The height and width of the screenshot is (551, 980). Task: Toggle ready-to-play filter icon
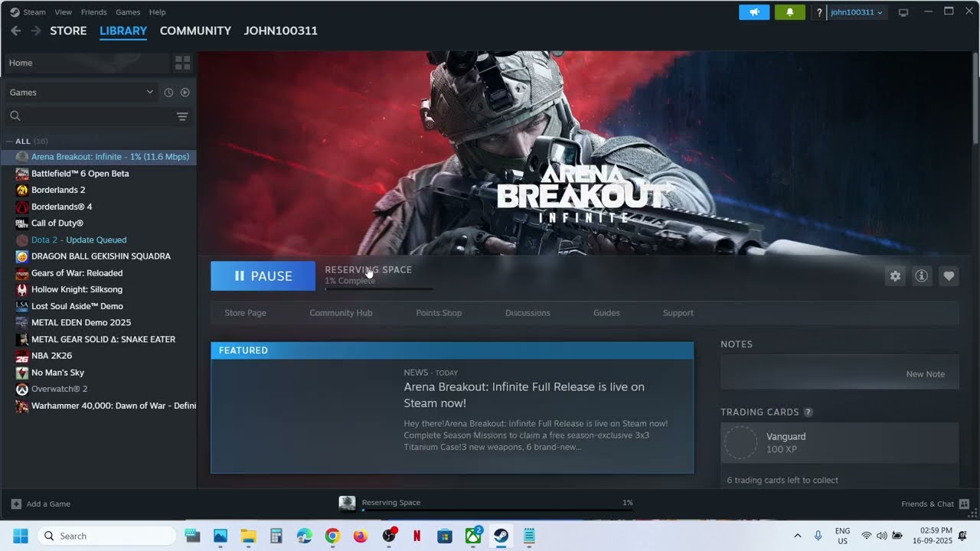(185, 93)
